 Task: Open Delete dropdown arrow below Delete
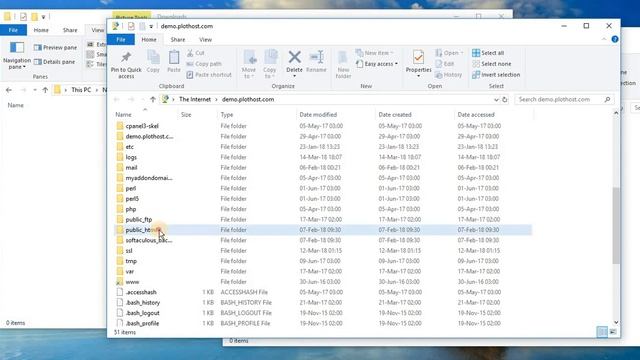pos(294,76)
